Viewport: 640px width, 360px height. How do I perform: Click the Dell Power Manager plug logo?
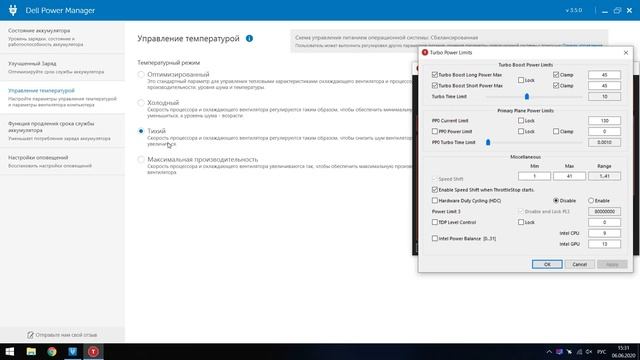coord(13,10)
